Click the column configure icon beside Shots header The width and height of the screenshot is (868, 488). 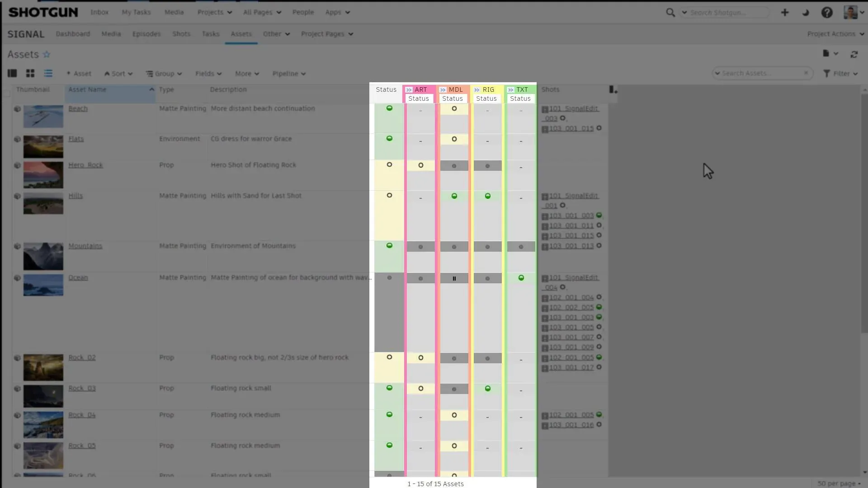tap(613, 89)
